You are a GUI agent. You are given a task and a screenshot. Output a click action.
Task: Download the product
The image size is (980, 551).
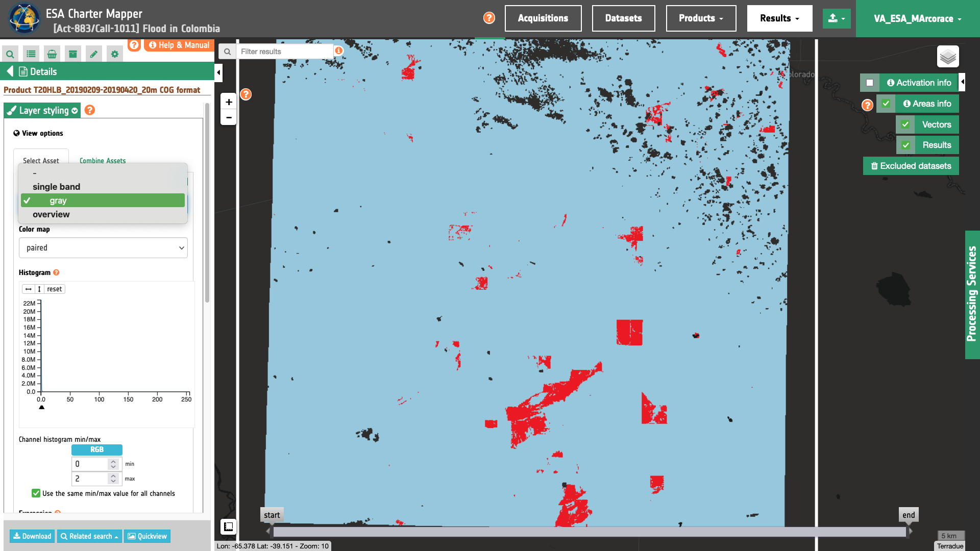[x=32, y=536]
